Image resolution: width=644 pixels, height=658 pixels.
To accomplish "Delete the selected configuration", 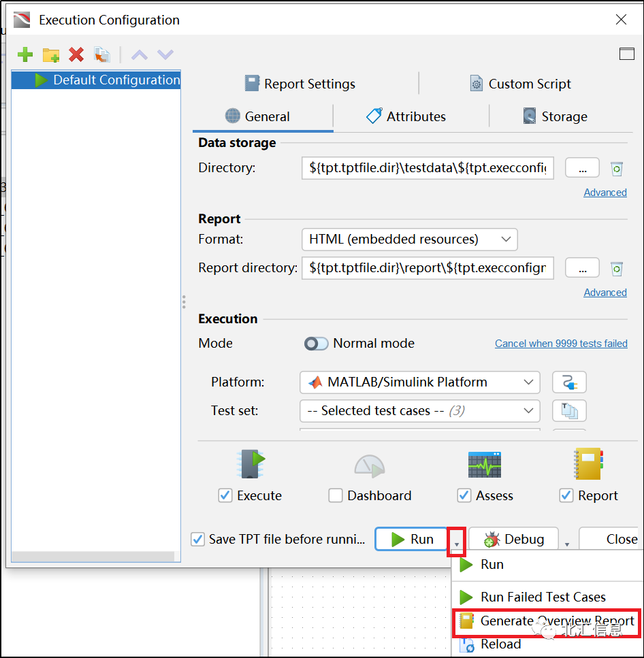I will point(76,54).
